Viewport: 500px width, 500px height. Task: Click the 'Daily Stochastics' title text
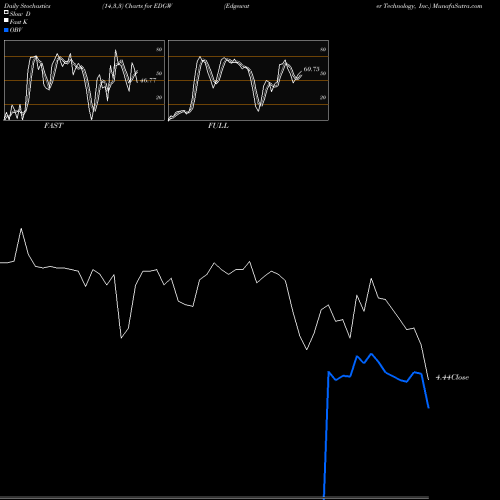tap(26, 6)
